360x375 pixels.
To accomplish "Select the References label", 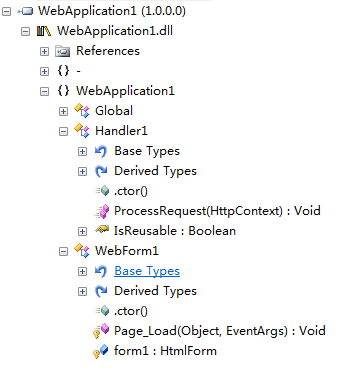I will coord(108,51).
